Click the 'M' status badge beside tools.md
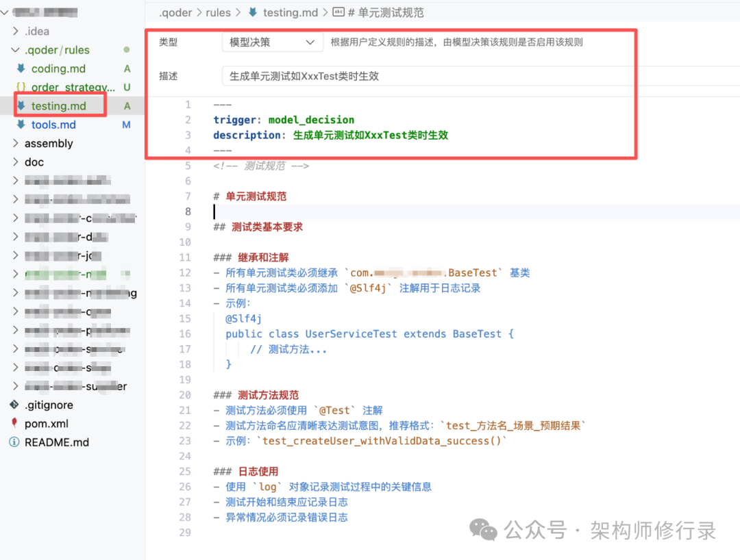 pos(127,125)
